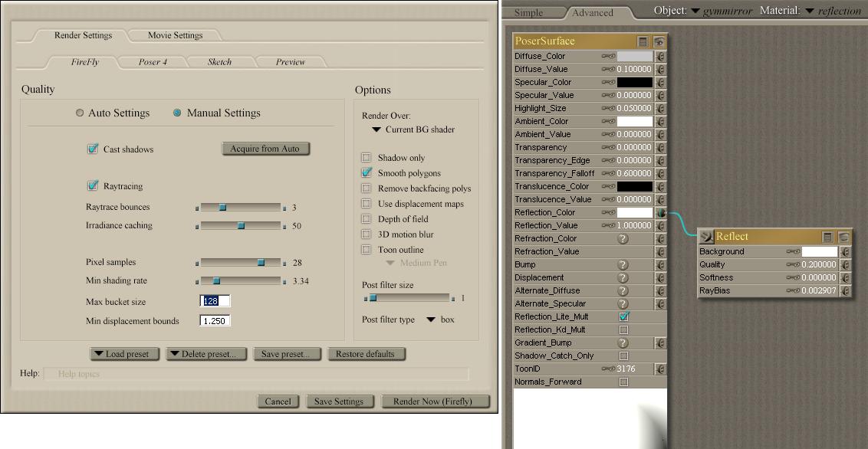Click the Gradient_Bump plug connector icon
The height and width of the screenshot is (449, 868).
(660, 342)
